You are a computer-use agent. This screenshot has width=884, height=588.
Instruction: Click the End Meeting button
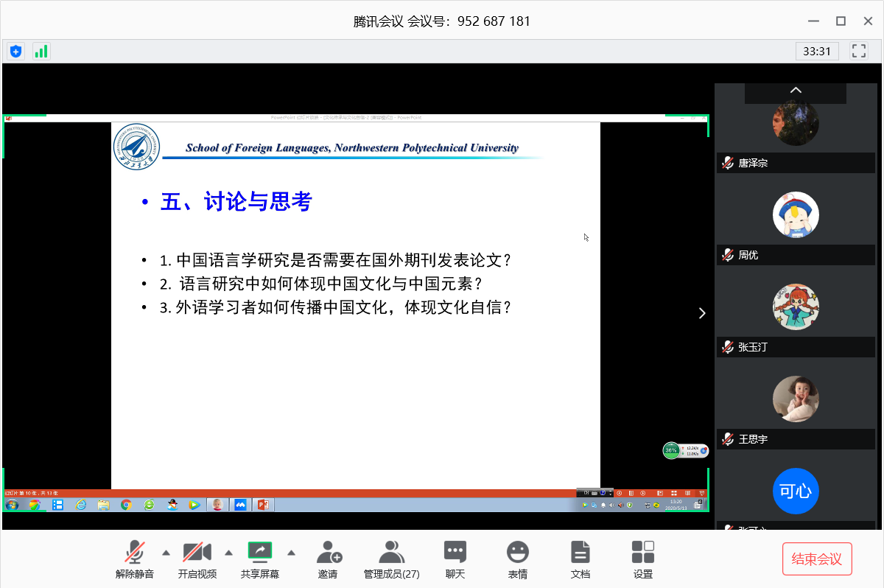(x=816, y=559)
